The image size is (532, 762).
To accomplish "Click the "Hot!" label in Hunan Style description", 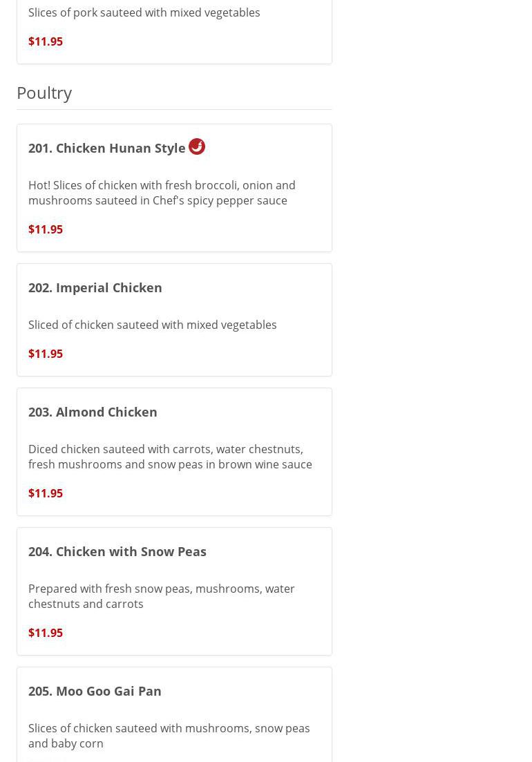I will pyautogui.click(x=39, y=185).
